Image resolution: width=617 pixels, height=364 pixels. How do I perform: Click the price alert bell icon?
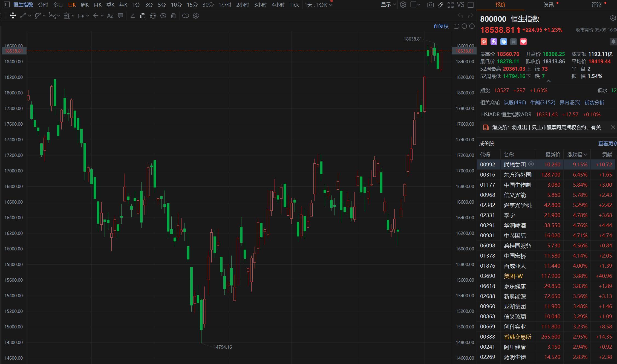point(613,42)
